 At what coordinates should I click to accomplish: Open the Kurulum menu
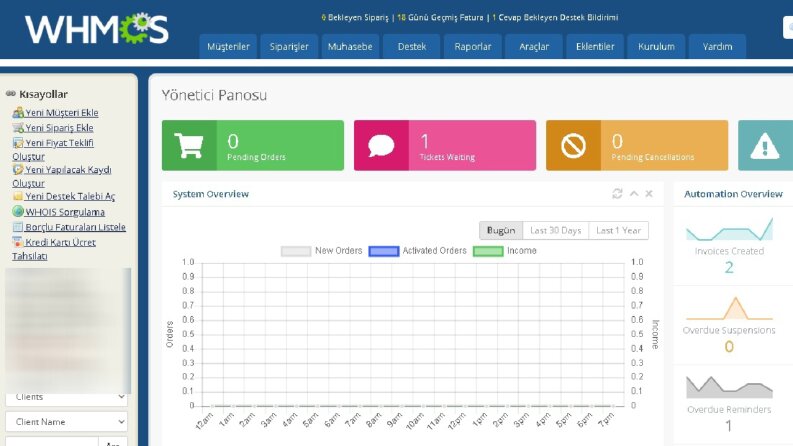coord(656,47)
